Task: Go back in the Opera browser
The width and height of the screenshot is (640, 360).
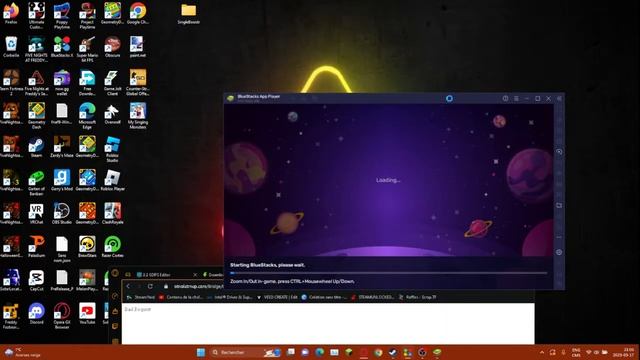Action: click(128, 287)
